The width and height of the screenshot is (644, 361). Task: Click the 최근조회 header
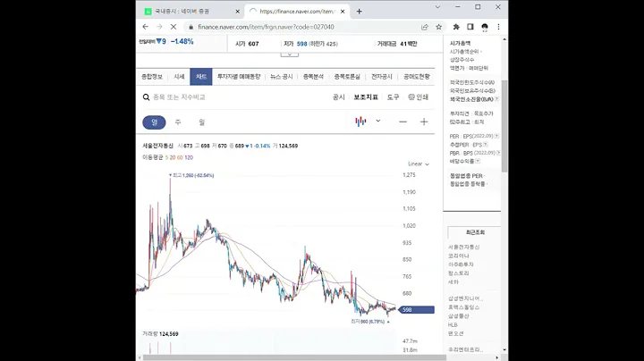[x=475, y=232]
